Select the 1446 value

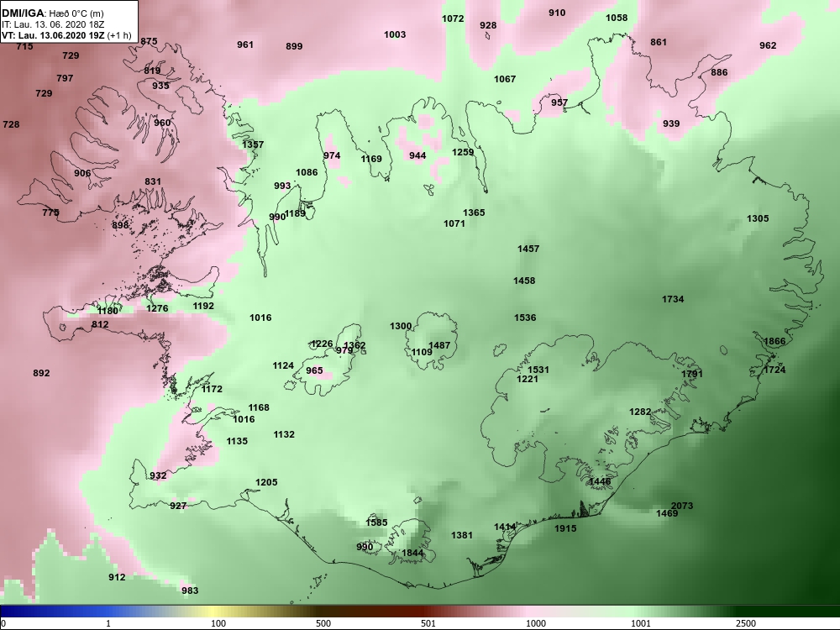tap(600, 481)
